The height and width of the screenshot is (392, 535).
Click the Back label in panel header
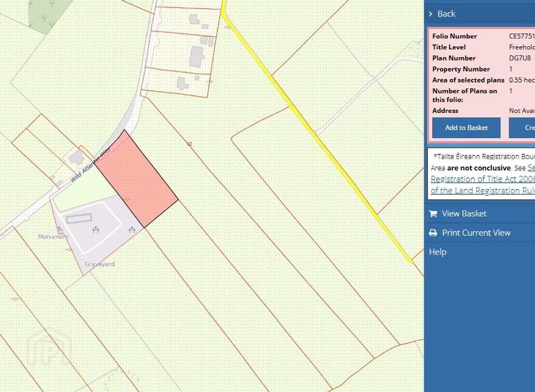click(446, 14)
